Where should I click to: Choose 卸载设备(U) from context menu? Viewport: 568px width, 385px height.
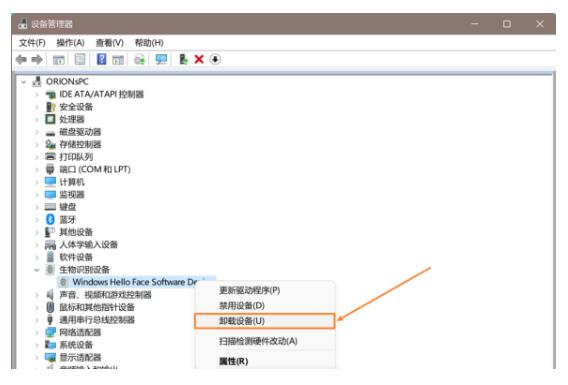point(264,321)
